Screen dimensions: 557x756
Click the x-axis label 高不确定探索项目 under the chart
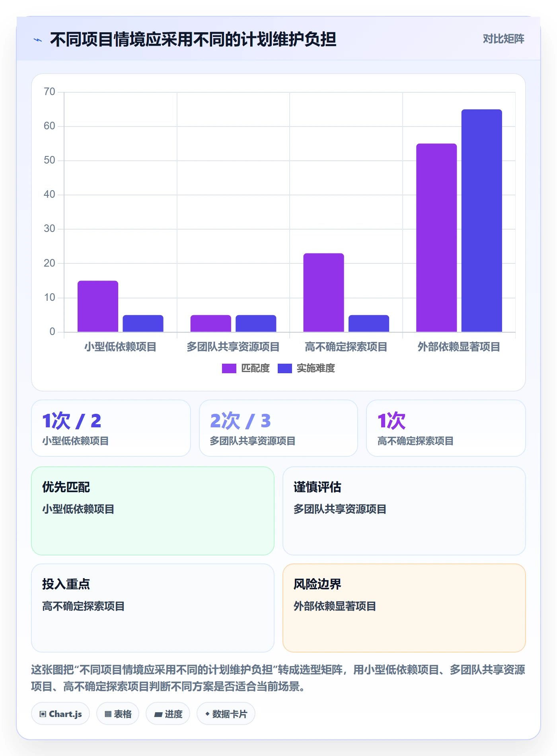point(346,347)
